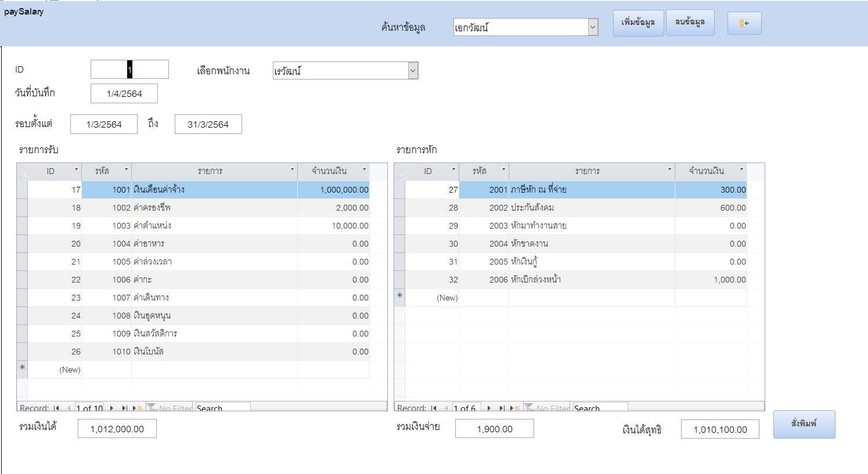Click the exit door icon button
Viewport: 868px width, 474px height.
(744, 23)
